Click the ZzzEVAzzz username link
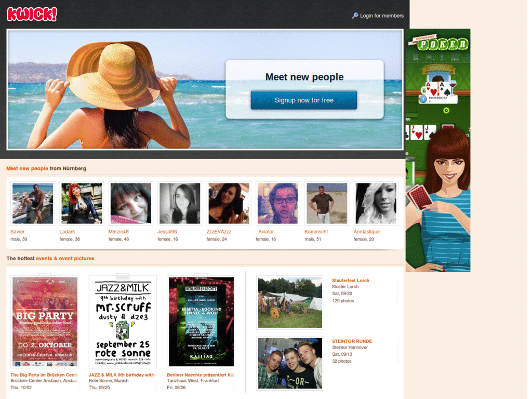 (x=219, y=232)
